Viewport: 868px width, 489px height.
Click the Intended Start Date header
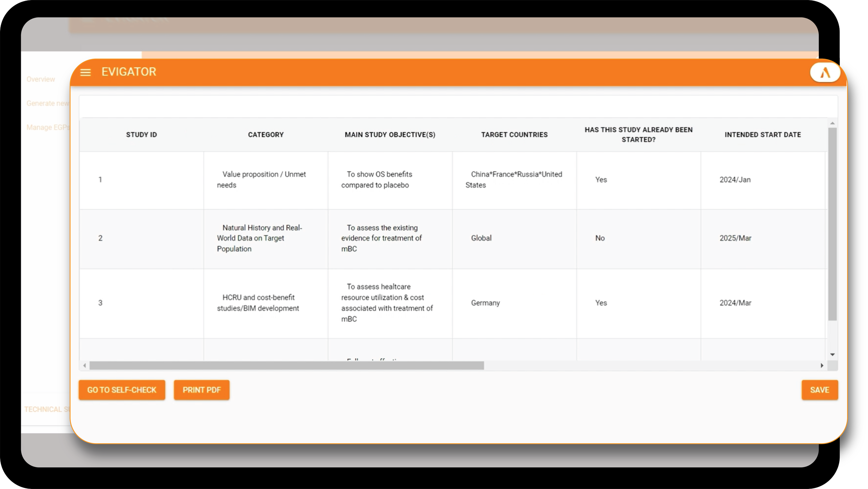coord(762,135)
